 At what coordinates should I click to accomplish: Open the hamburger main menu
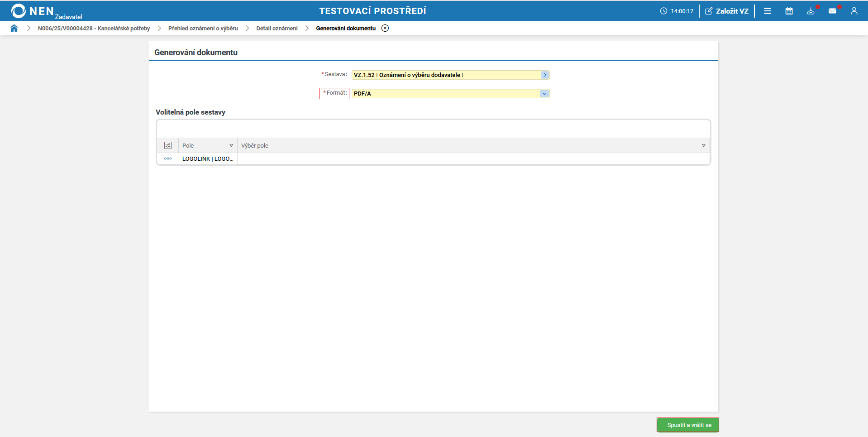click(x=767, y=11)
